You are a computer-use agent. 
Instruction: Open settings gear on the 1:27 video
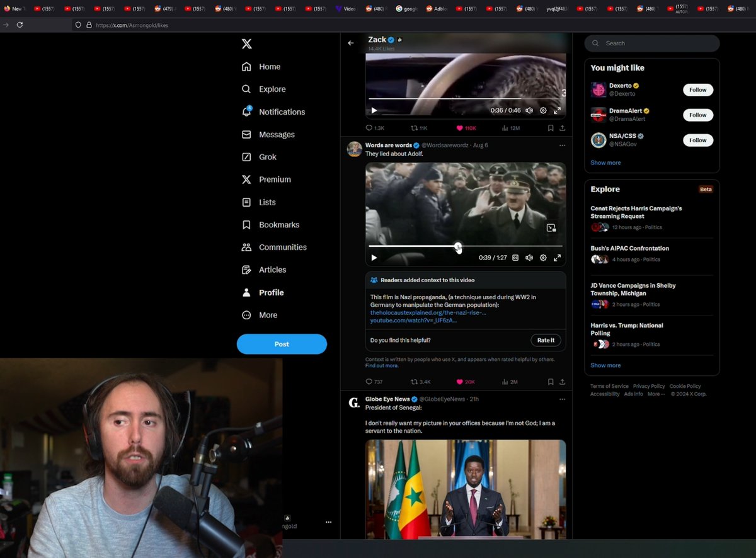543,258
